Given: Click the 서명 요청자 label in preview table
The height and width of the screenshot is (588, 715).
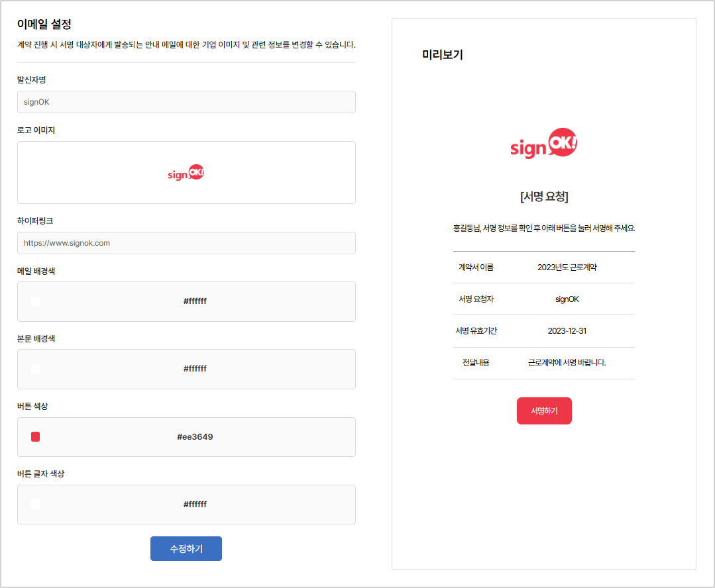Looking at the screenshot, I should 476,299.
